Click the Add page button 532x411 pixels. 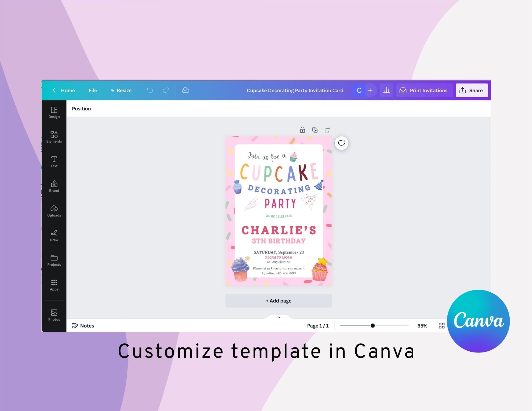[279, 301]
